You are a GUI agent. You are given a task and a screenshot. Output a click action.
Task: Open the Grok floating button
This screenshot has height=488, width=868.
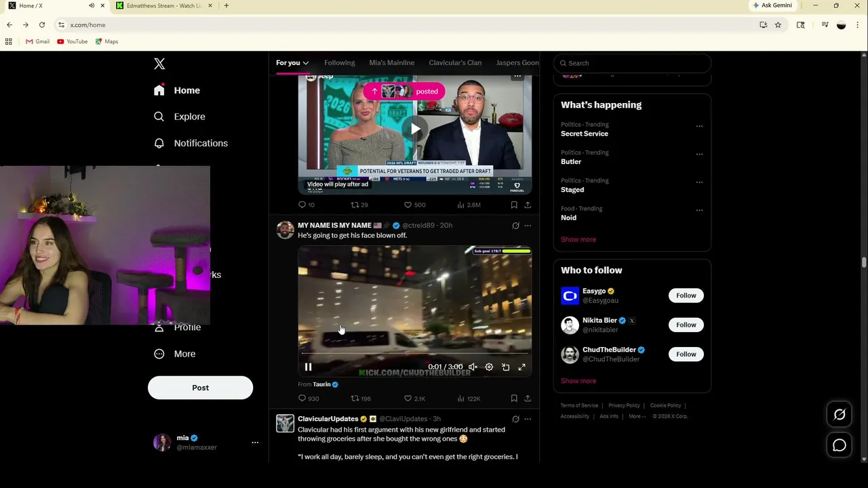click(x=840, y=415)
